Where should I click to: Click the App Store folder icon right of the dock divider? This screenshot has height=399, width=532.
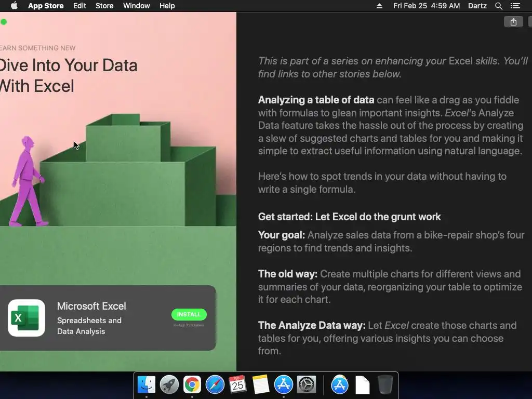tap(340, 384)
